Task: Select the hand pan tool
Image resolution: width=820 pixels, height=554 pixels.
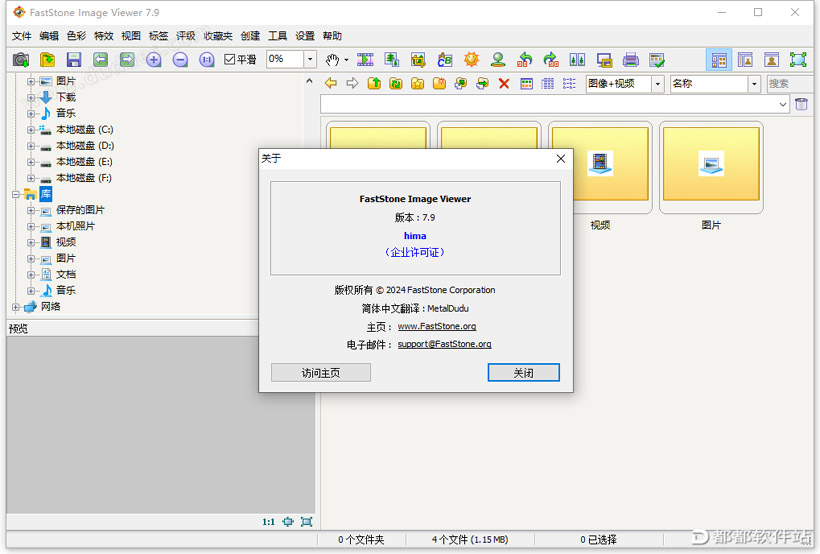Action: tap(332, 60)
